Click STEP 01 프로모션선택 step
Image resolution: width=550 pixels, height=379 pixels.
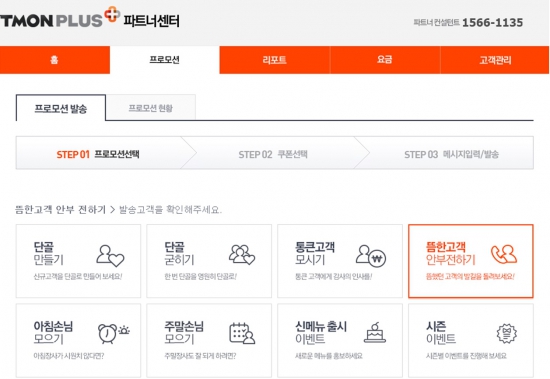click(98, 154)
